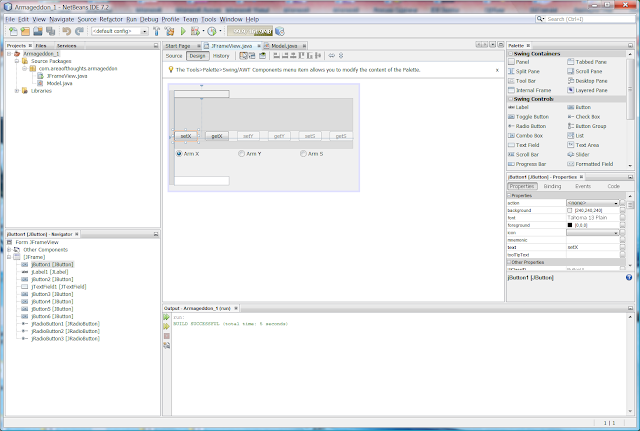Image resolution: width=640 pixels, height=431 pixels.
Task: Dismiss the palette tip message
Action: [497, 70]
